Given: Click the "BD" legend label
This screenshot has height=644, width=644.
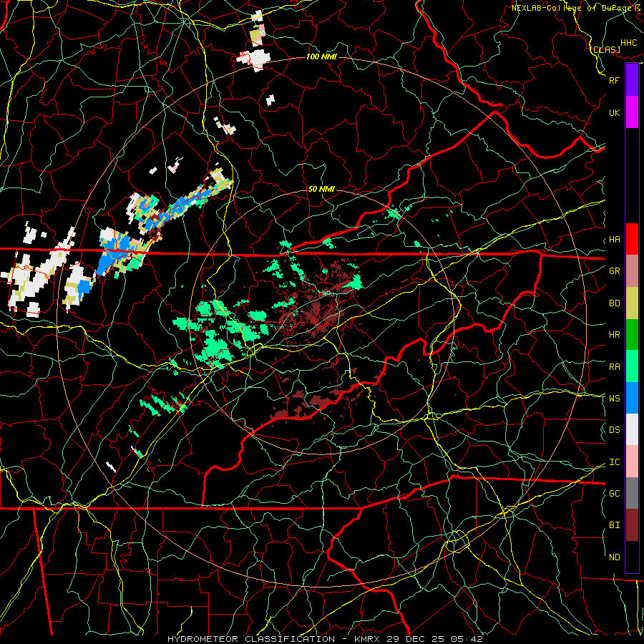Looking at the screenshot, I should (614, 303).
